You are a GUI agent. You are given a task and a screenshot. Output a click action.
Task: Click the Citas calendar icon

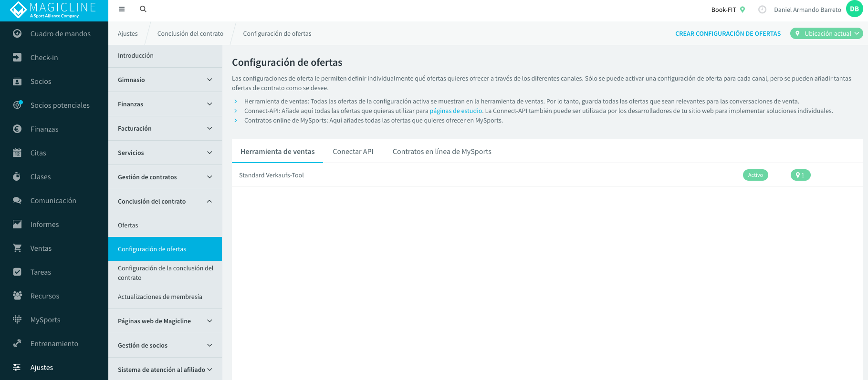point(17,153)
